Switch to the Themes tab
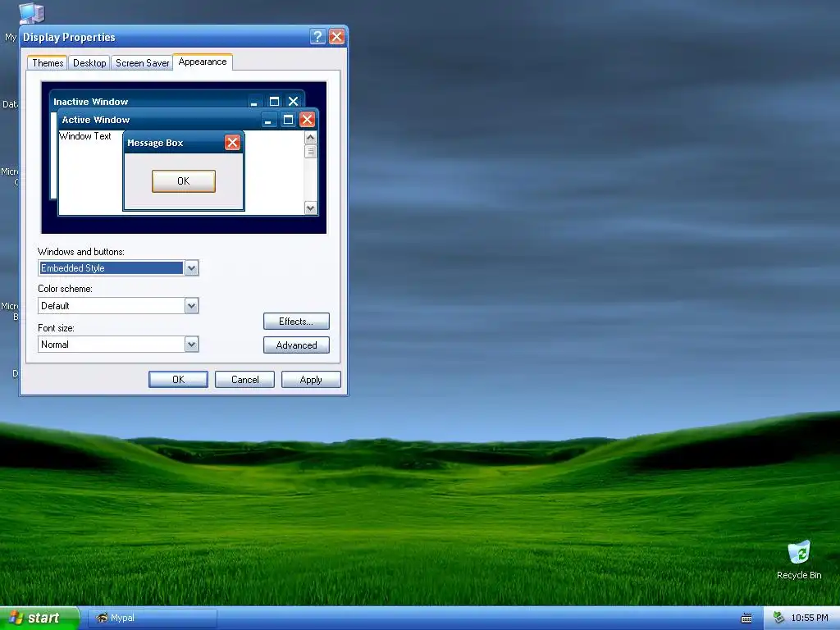 [48, 62]
